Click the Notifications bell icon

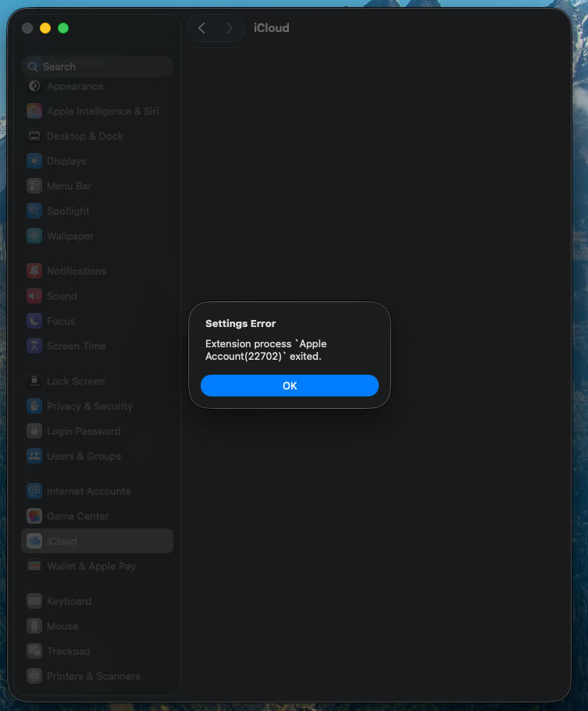tap(34, 271)
